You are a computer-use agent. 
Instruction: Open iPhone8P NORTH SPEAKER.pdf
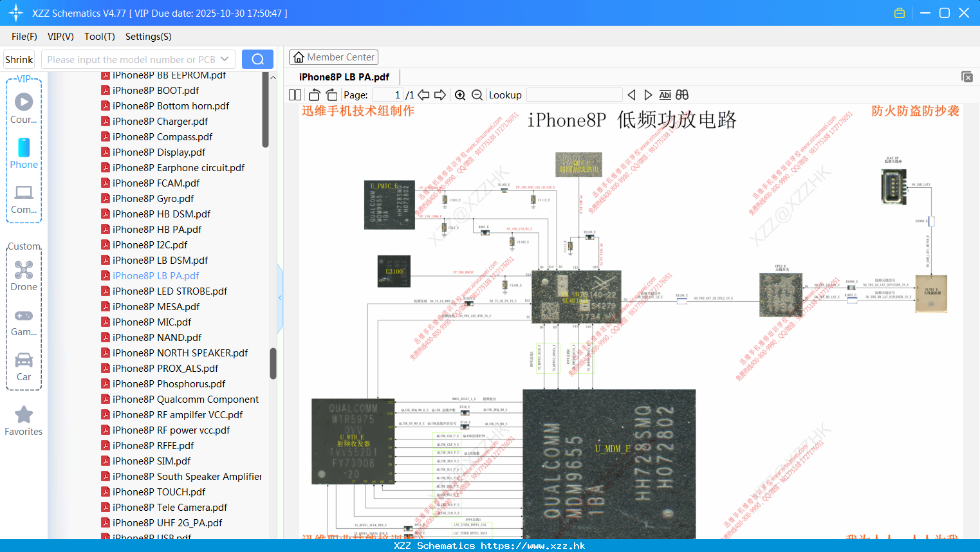click(180, 353)
